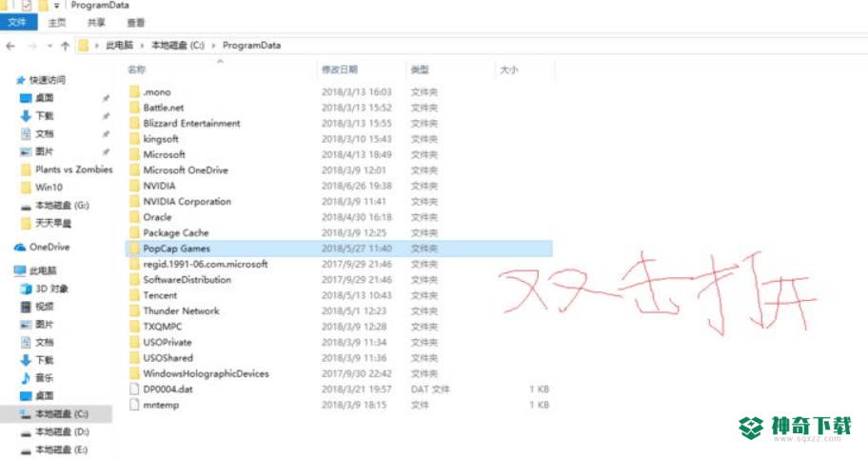Select the DP0004.dat file icon
Screen dimensions: 868x459
134,389
